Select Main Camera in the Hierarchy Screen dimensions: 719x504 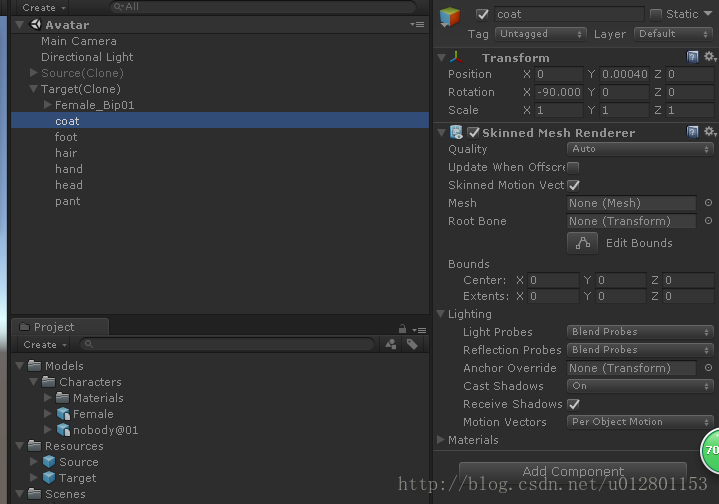79,41
